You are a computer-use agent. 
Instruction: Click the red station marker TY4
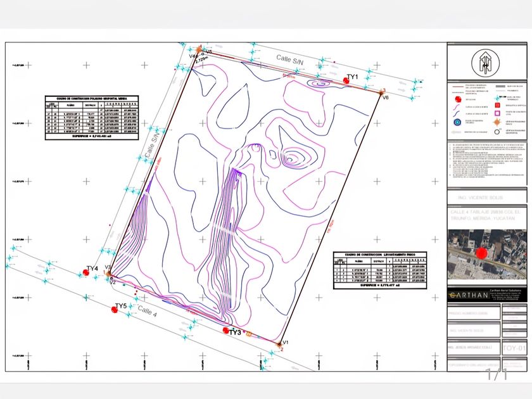coord(86,272)
